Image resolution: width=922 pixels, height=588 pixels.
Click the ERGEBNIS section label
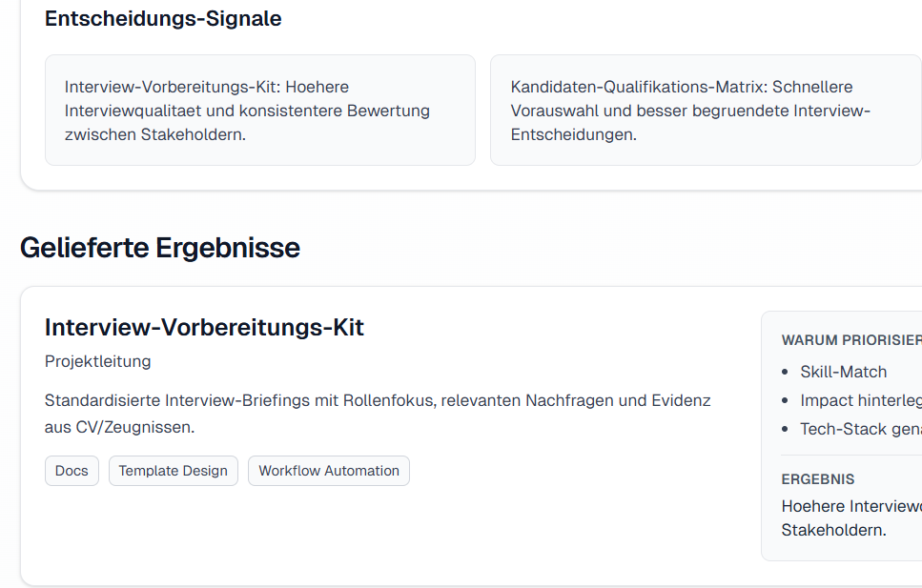[818, 479]
